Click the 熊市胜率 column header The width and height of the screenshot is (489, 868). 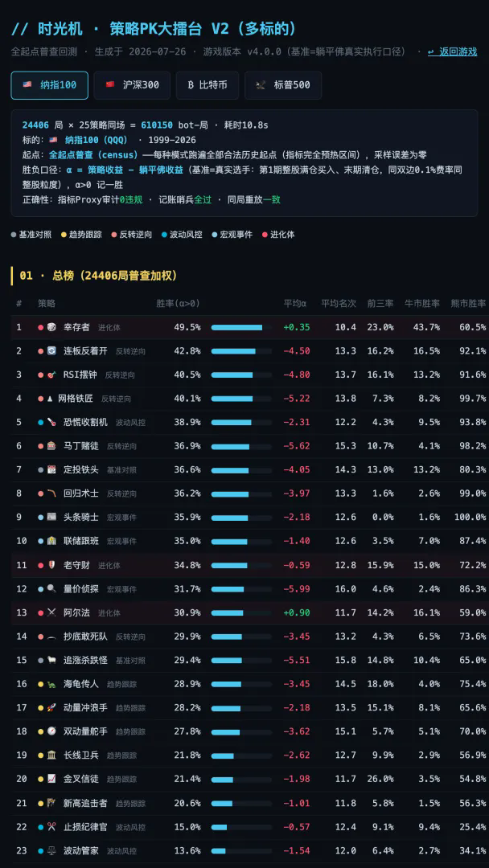469,303
